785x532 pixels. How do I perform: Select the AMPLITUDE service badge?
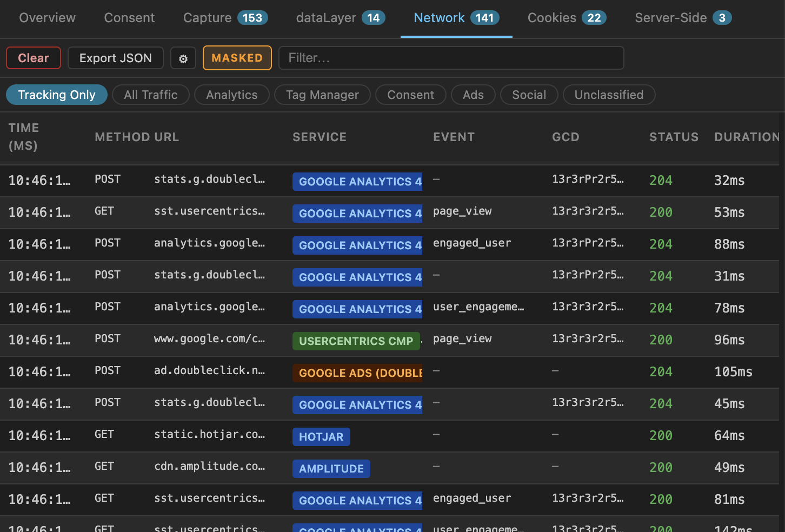(x=331, y=469)
